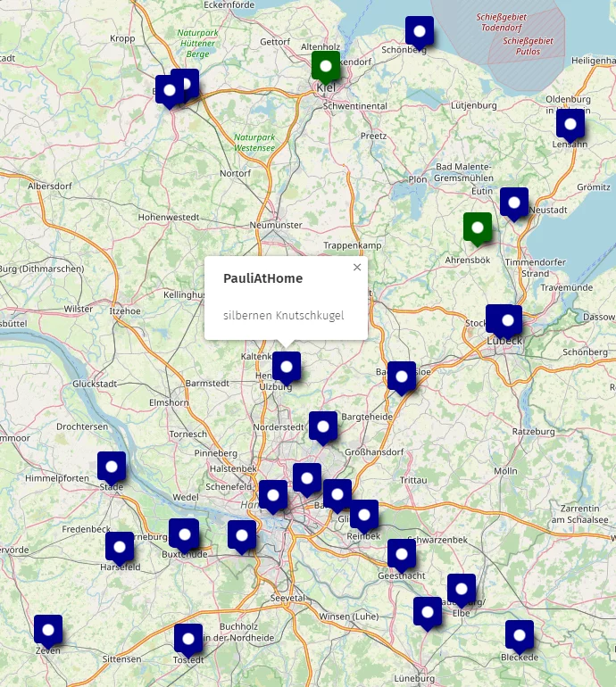Select the blue marker between Eutin and Neustadt
This screenshot has height=687, width=616.
click(514, 203)
